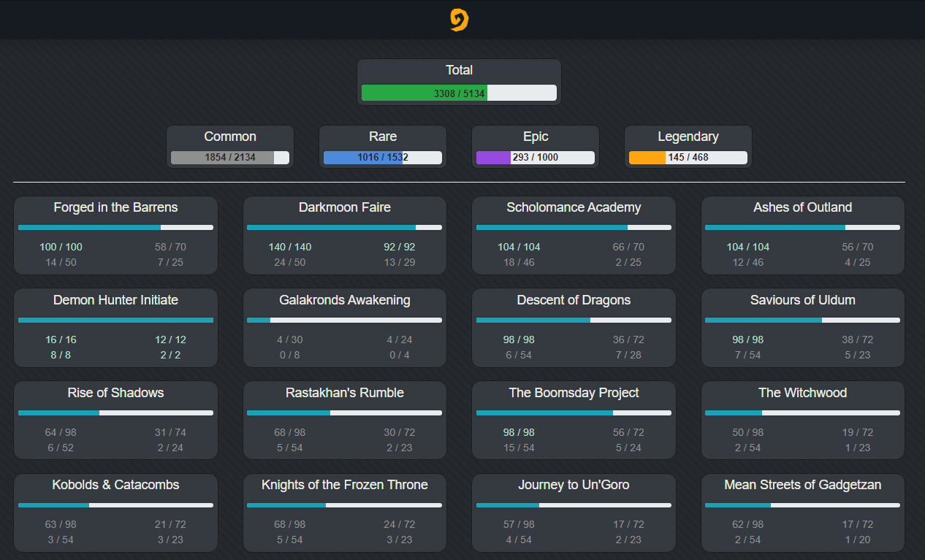Open the Journey to Un'Goro set panel
925x560 pixels.
tap(574, 513)
